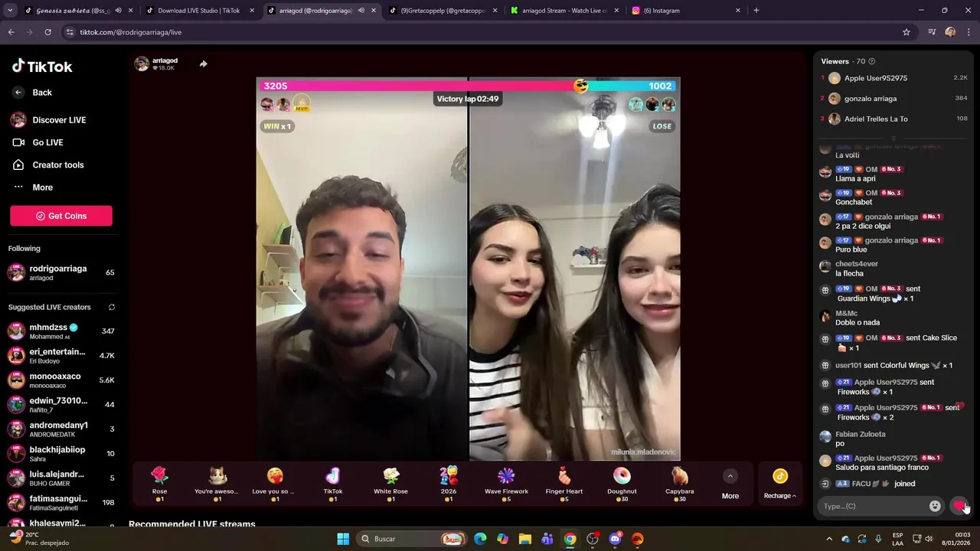
Task: Open File Explorer from taskbar
Action: pos(525,539)
